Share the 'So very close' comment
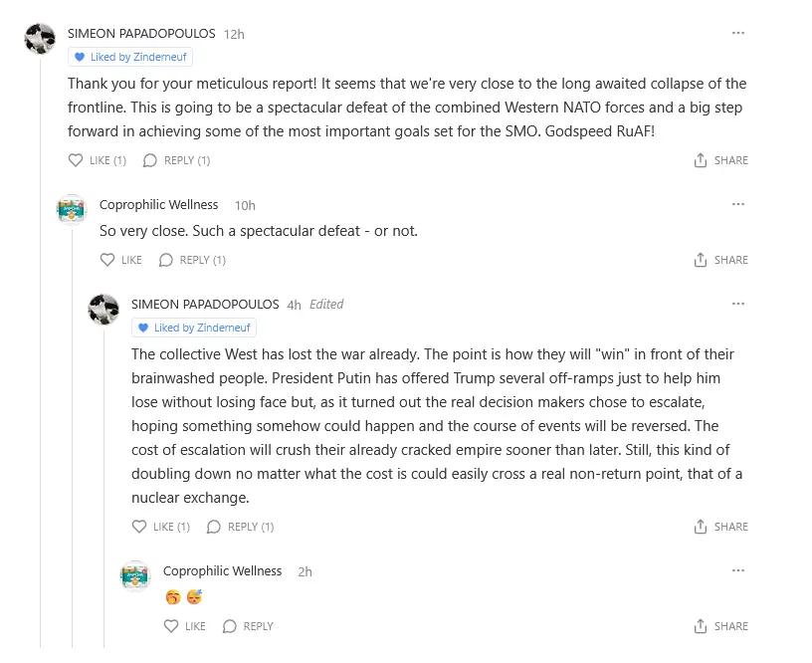812x663 pixels. point(720,260)
